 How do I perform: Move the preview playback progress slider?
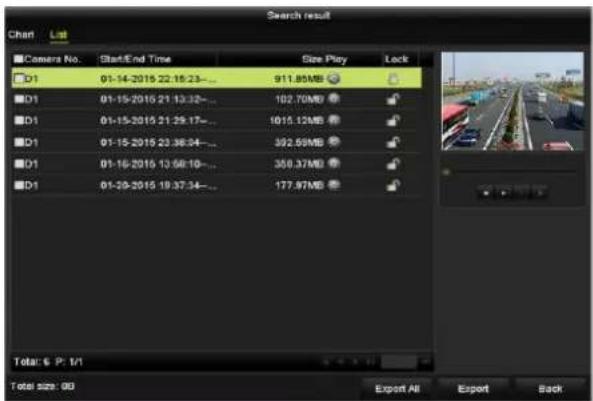[446, 172]
